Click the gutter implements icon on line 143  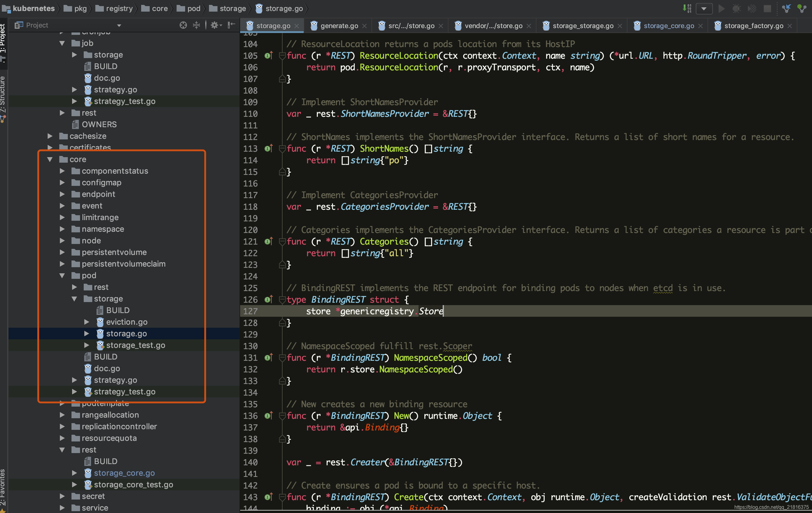tap(269, 497)
